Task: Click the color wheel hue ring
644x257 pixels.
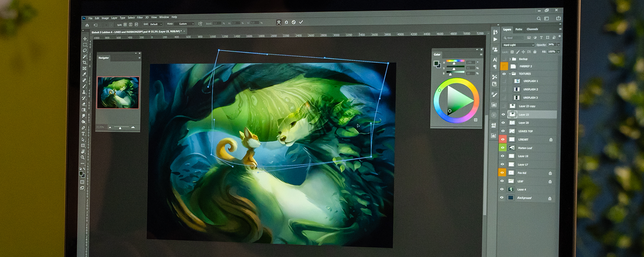Action: pyautogui.click(x=456, y=81)
